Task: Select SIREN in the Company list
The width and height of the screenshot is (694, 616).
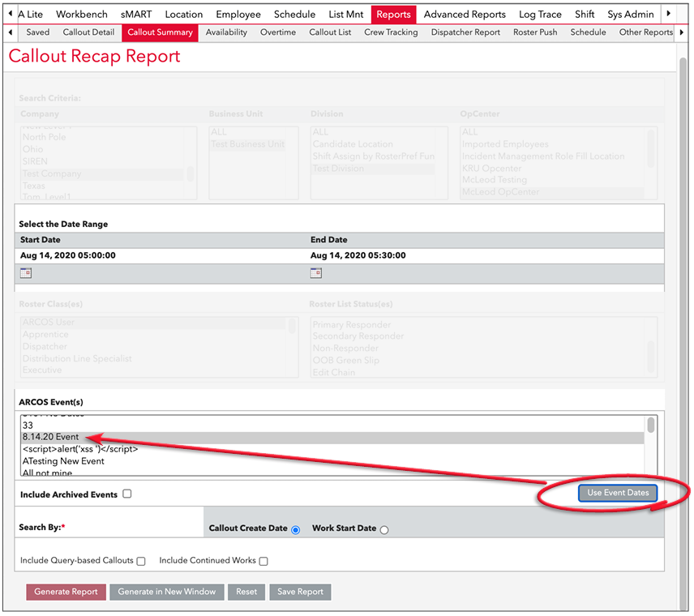Action: (x=102, y=161)
